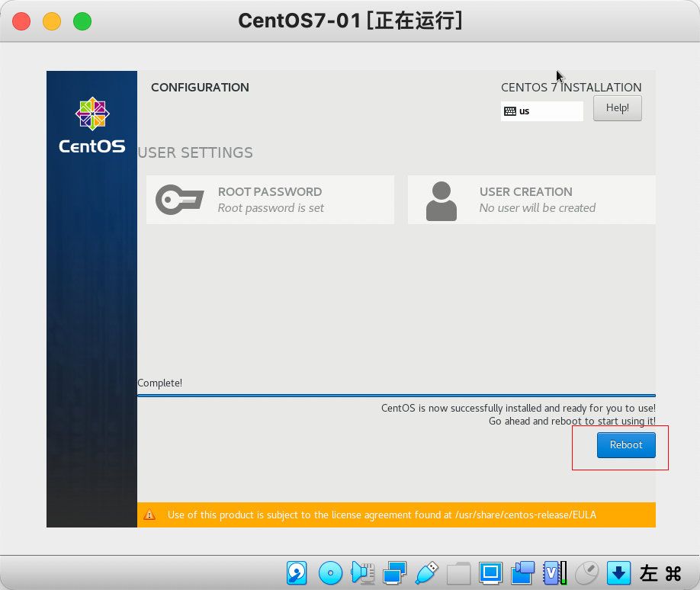The image size is (700, 590).
Task: Open the Help! button
Action: click(618, 108)
